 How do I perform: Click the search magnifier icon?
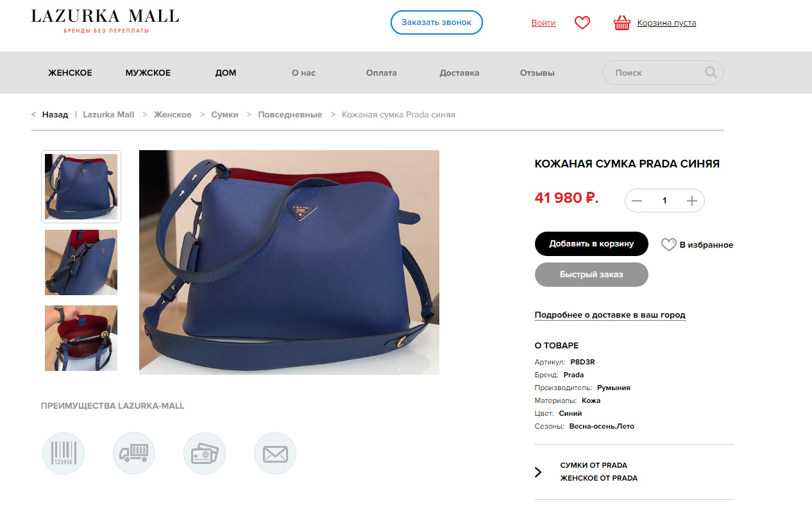coord(711,73)
